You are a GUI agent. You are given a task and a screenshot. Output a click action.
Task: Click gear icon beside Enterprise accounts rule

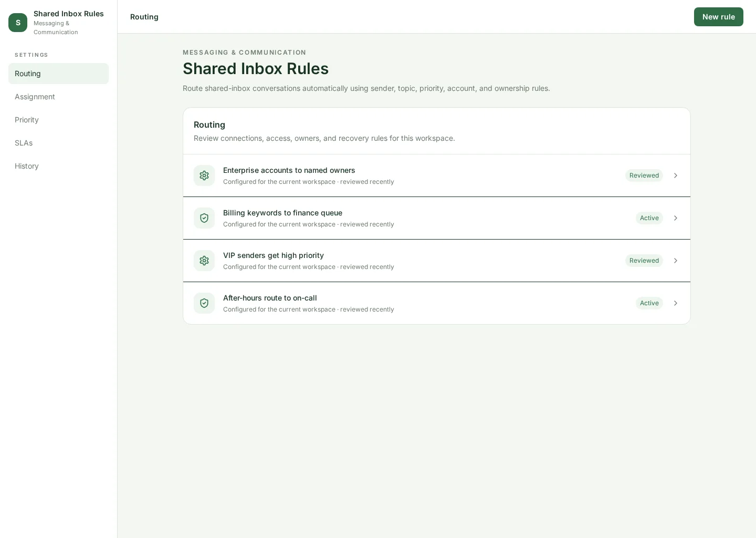click(x=204, y=175)
